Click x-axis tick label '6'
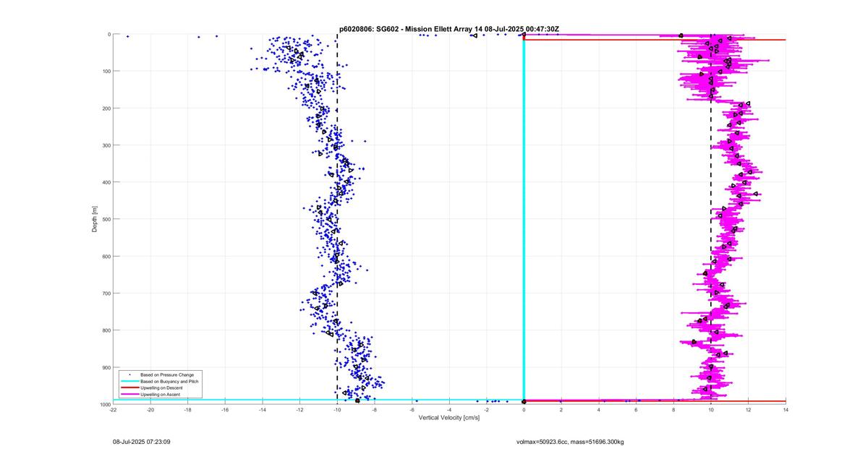 [x=637, y=409]
